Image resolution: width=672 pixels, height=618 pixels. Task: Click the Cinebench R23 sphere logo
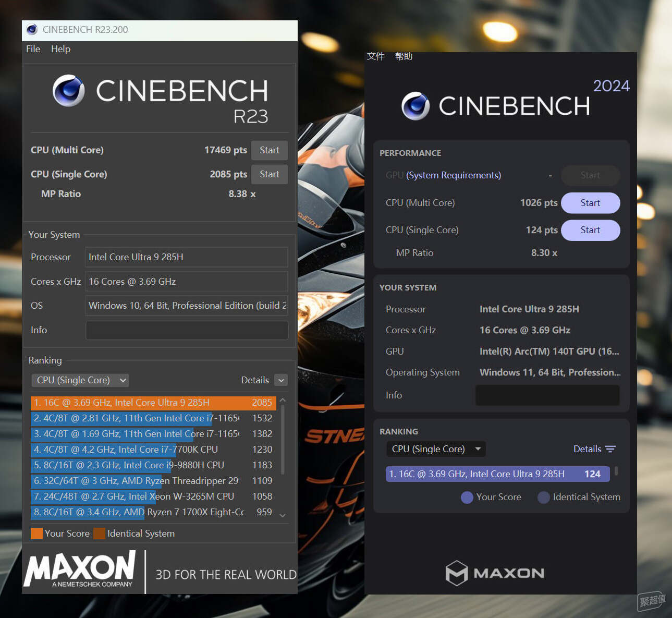69,91
